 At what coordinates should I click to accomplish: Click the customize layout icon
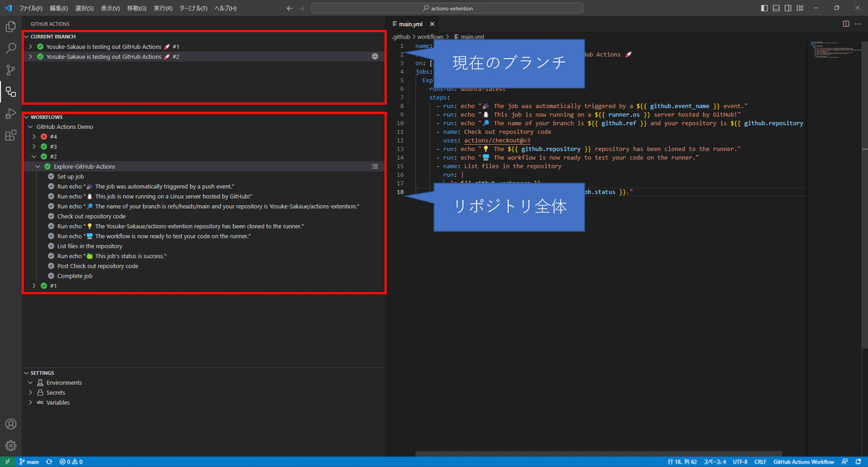click(x=800, y=8)
